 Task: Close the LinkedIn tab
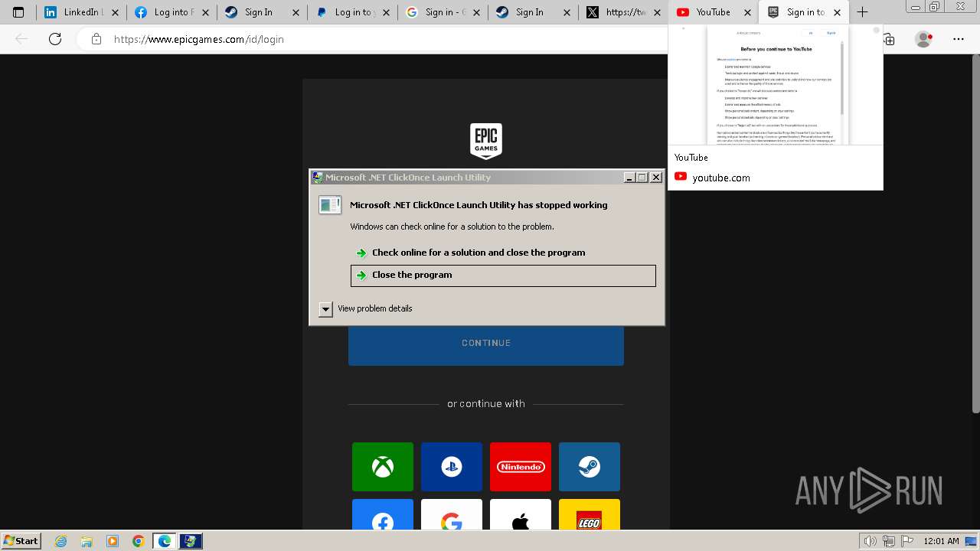tap(115, 12)
